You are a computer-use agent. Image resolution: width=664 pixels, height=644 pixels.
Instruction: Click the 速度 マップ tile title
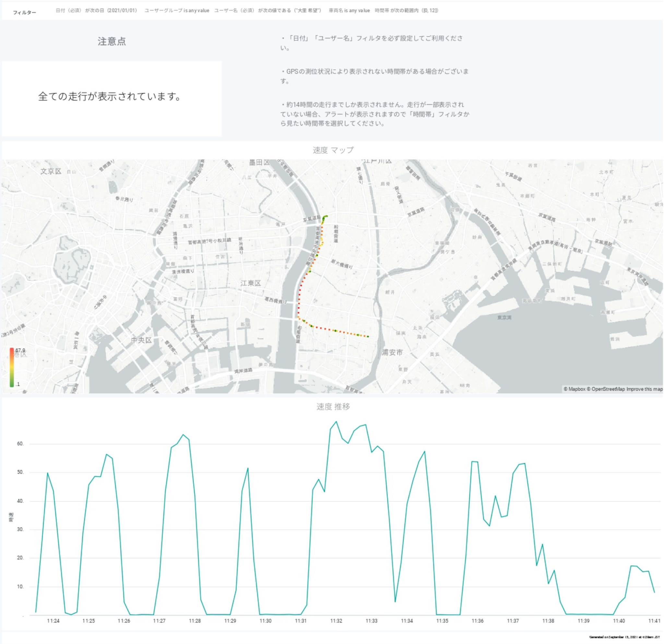click(333, 150)
